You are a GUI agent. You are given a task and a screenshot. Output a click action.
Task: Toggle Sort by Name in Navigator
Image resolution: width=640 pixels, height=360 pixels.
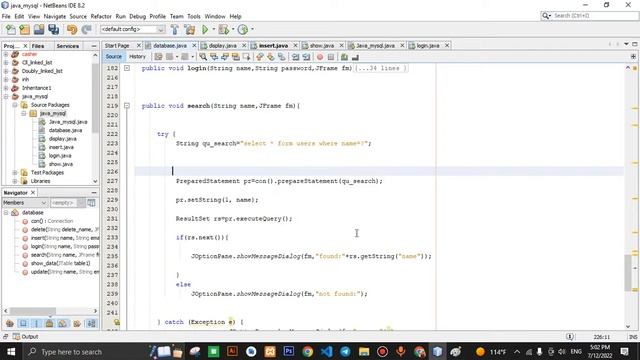(x=91, y=324)
